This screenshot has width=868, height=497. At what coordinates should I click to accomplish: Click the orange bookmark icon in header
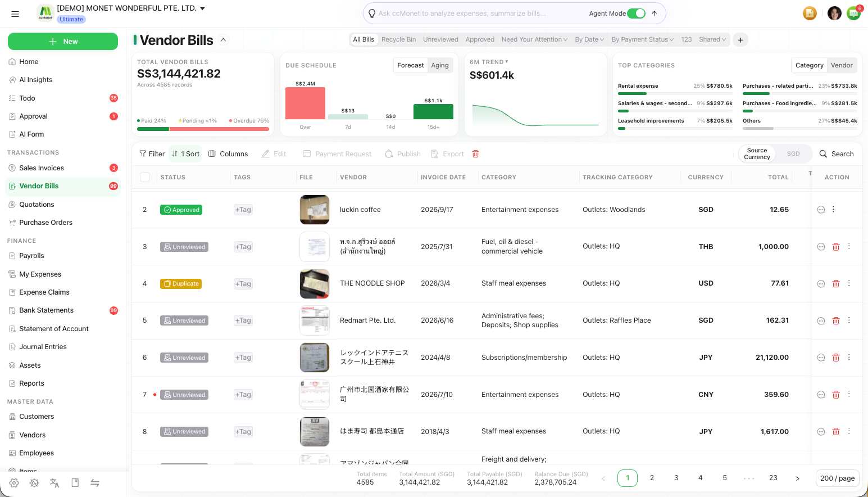810,13
